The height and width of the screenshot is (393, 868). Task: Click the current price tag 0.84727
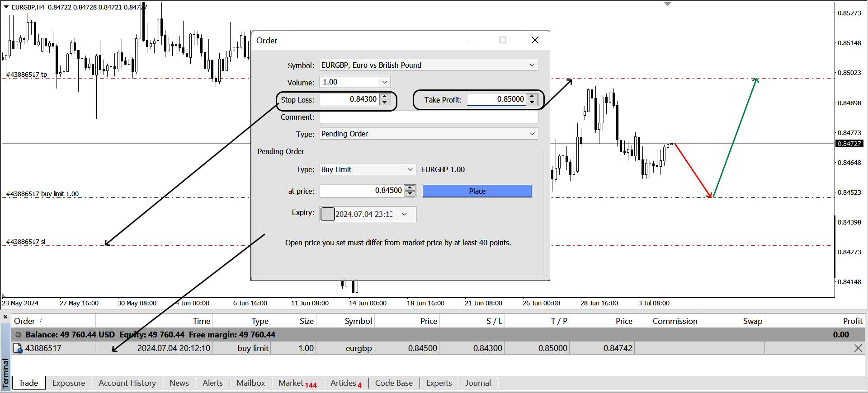(x=849, y=144)
